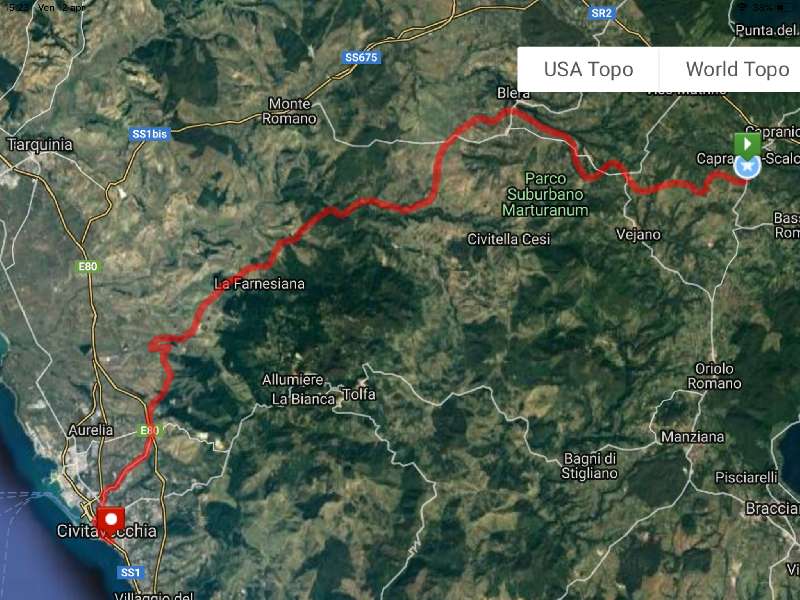Click the Parco Suburbano Marturanum park label
The width and height of the screenshot is (800, 600).
pyautogui.click(x=545, y=194)
